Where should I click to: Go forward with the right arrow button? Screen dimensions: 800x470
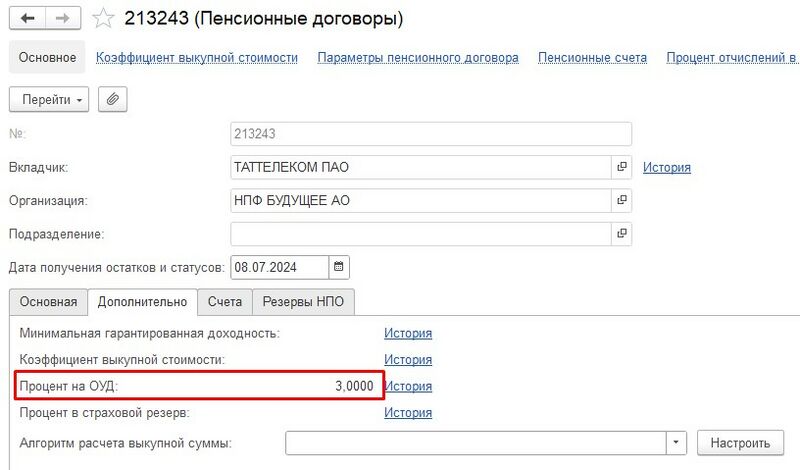[x=63, y=18]
